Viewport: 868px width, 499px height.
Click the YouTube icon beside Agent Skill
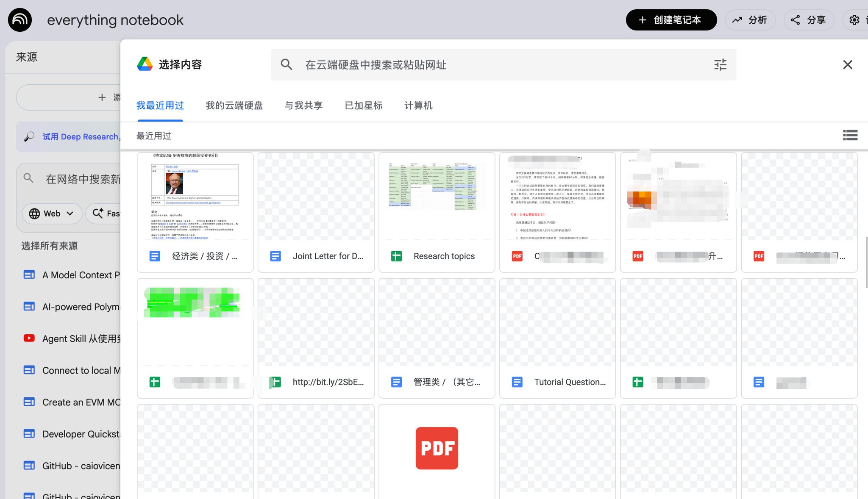click(x=29, y=338)
